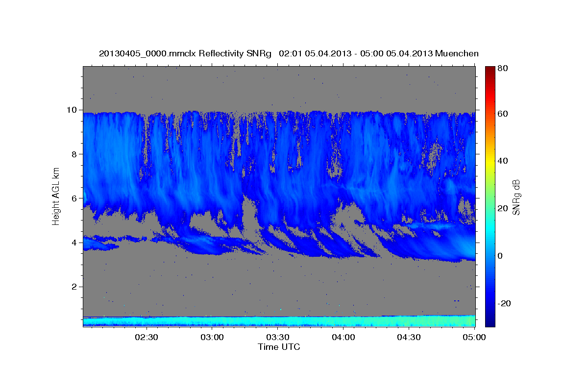Viewport: 588px width, 392px height.
Task: Click the plot title text starting with 20130405_0000.mmclx
Action: [x=289, y=53]
